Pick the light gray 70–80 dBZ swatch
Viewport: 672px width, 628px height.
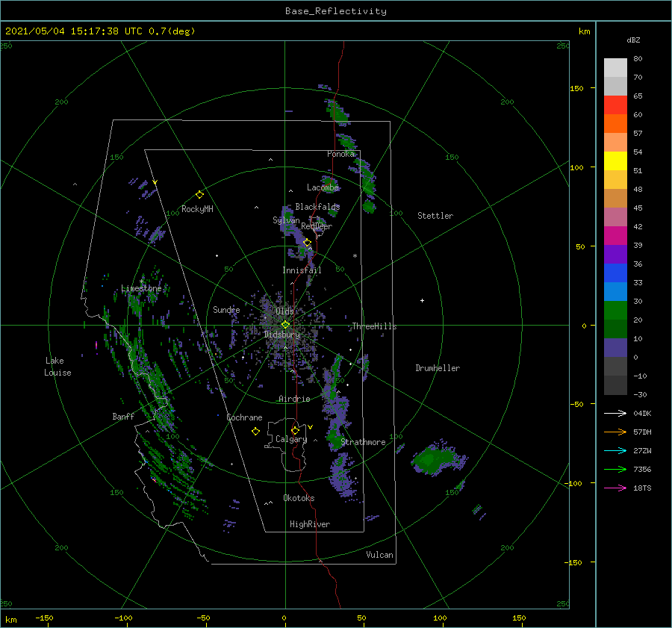[x=615, y=68]
